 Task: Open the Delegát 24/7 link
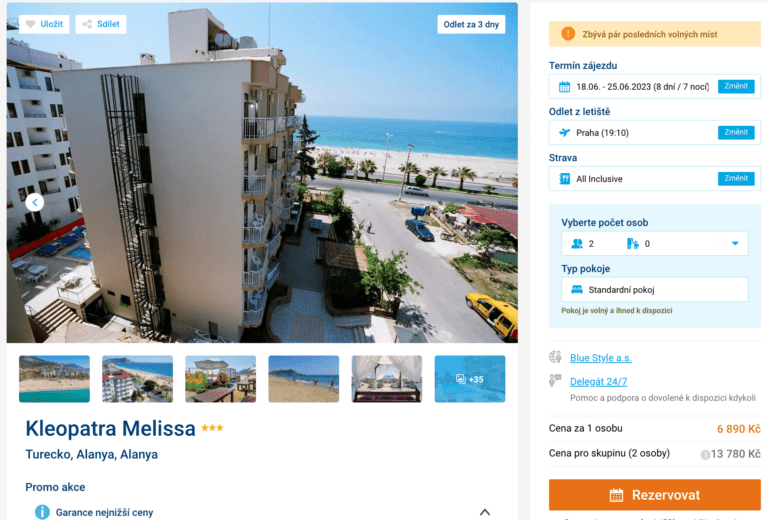598,381
